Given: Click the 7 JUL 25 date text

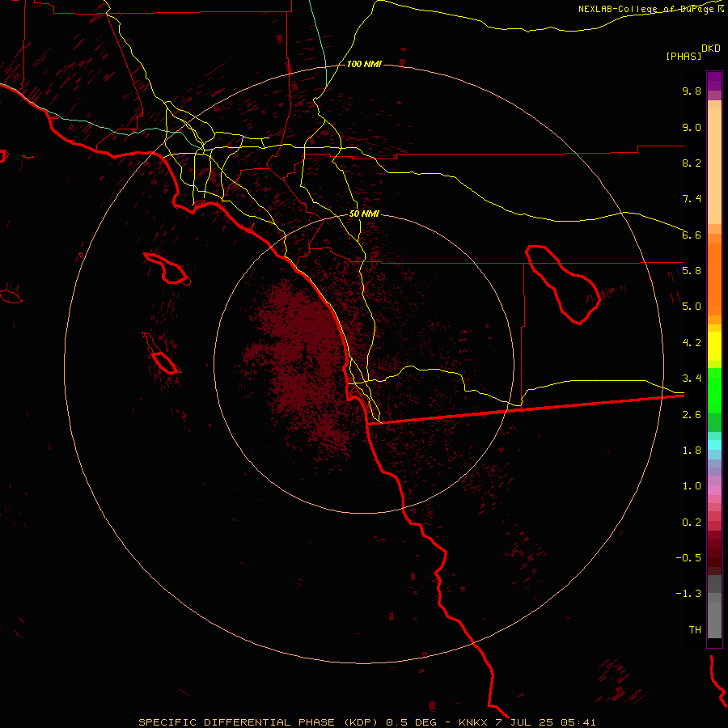Looking at the screenshot, I should (524, 722).
